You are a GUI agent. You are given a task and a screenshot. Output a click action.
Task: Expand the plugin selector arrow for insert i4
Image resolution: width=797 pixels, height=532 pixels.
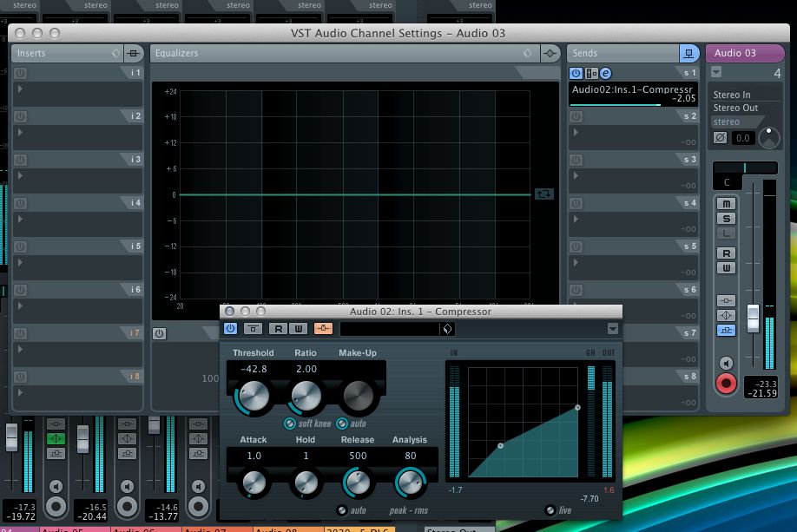tap(20, 219)
